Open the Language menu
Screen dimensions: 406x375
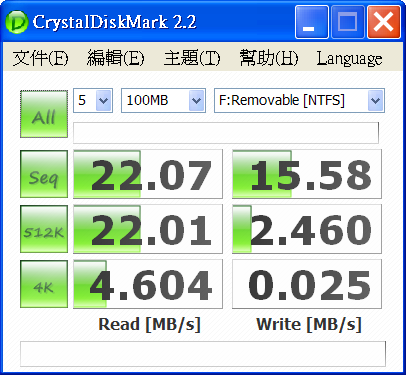(x=349, y=59)
